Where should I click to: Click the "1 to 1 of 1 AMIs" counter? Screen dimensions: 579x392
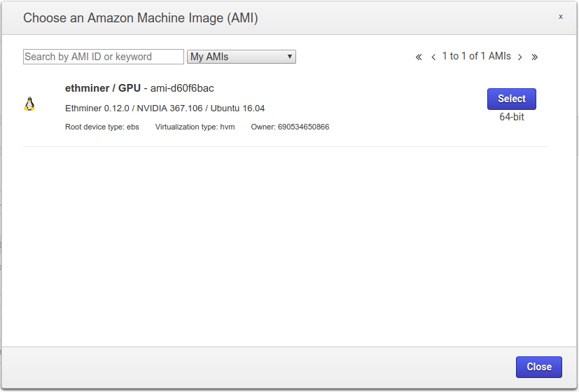click(x=476, y=56)
